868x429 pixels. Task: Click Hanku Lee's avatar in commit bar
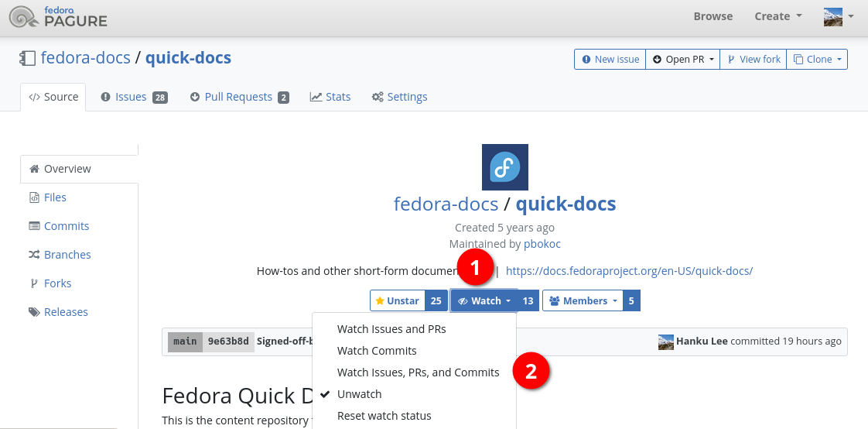(x=666, y=342)
